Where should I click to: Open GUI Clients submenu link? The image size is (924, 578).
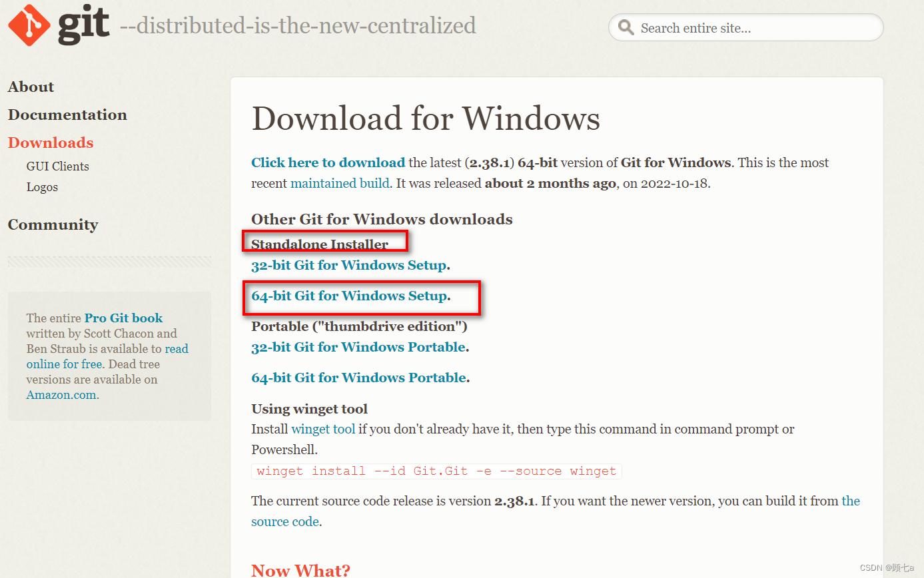click(x=58, y=166)
